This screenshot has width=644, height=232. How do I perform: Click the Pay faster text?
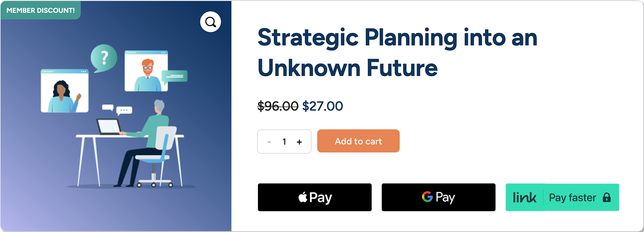pyautogui.click(x=572, y=197)
